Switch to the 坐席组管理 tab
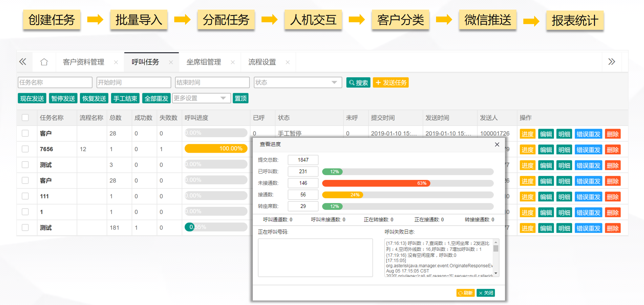This screenshot has width=644, height=305. tap(204, 62)
